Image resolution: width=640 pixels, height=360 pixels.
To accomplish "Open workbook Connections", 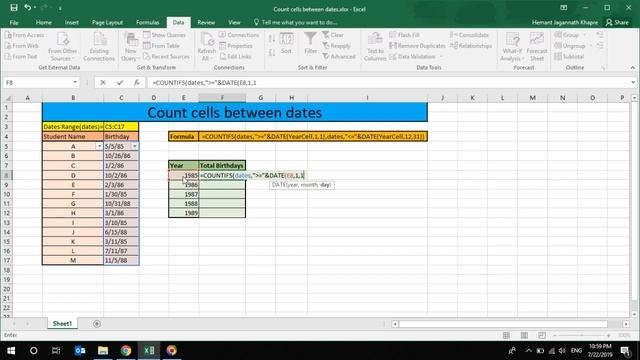I will pos(239,35).
